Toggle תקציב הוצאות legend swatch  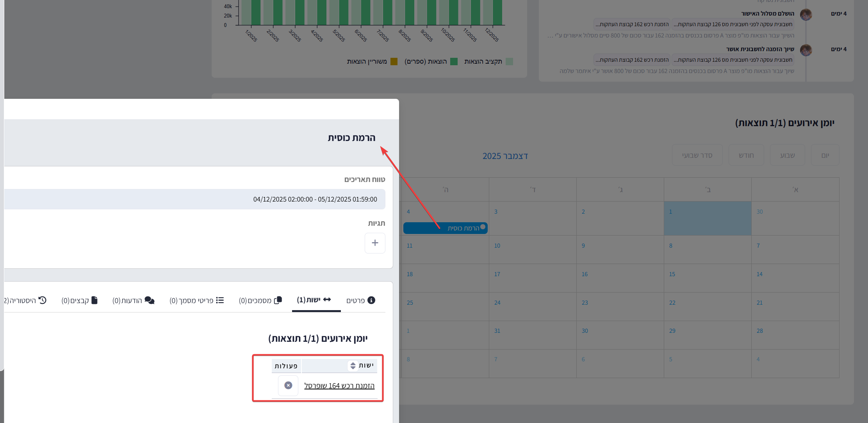click(509, 62)
